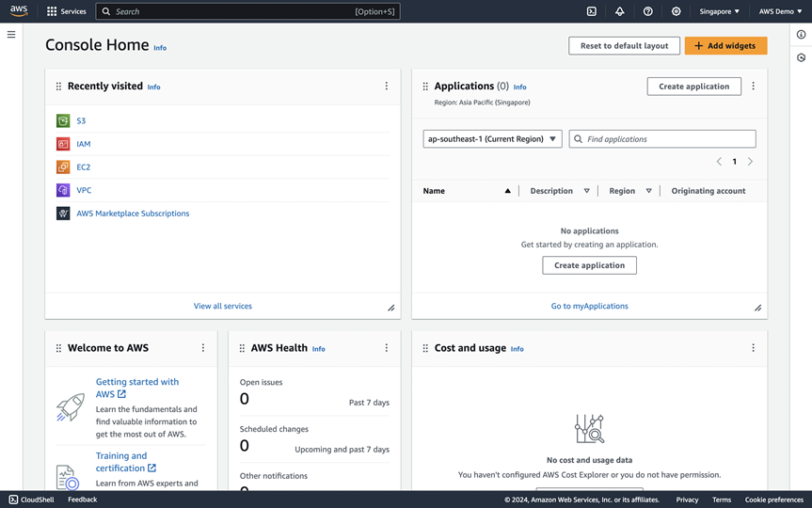Open Cookie preferences in the footer
The width and height of the screenshot is (812, 508).
pos(773,500)
